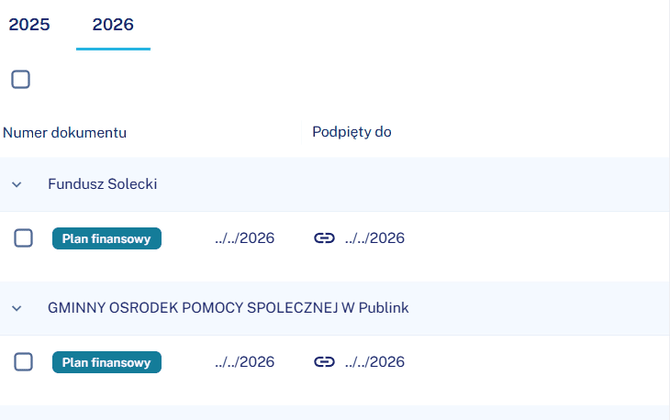Open the Plan finansowy badge under Fundusz Solecki
The height and width of the screenshot is (420, 670).
coord(107,238)
